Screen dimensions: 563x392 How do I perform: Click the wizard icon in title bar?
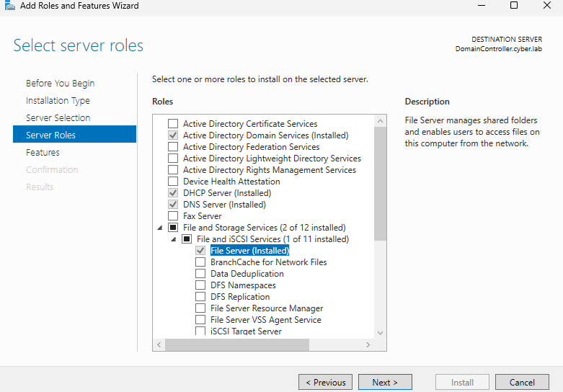[x=9, y=6]
